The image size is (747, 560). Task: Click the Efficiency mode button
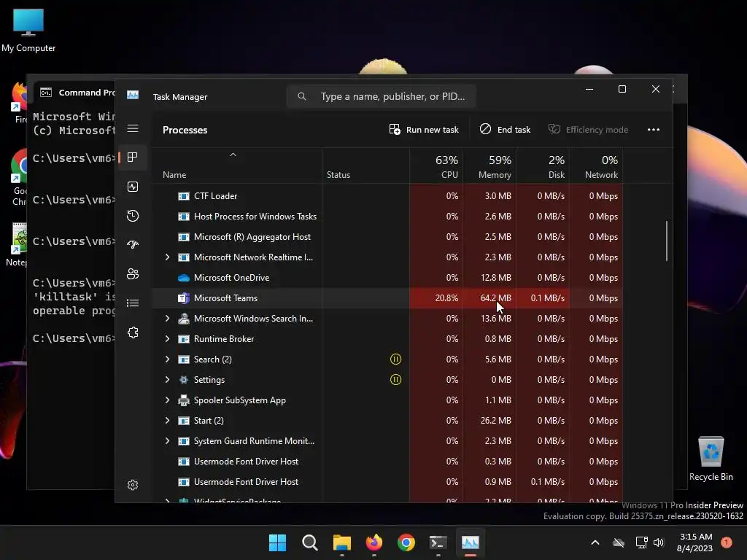[x=589, y=130]
